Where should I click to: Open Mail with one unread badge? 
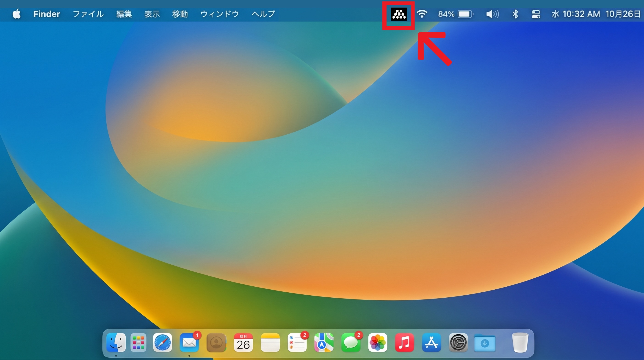(x=189, y=343)
